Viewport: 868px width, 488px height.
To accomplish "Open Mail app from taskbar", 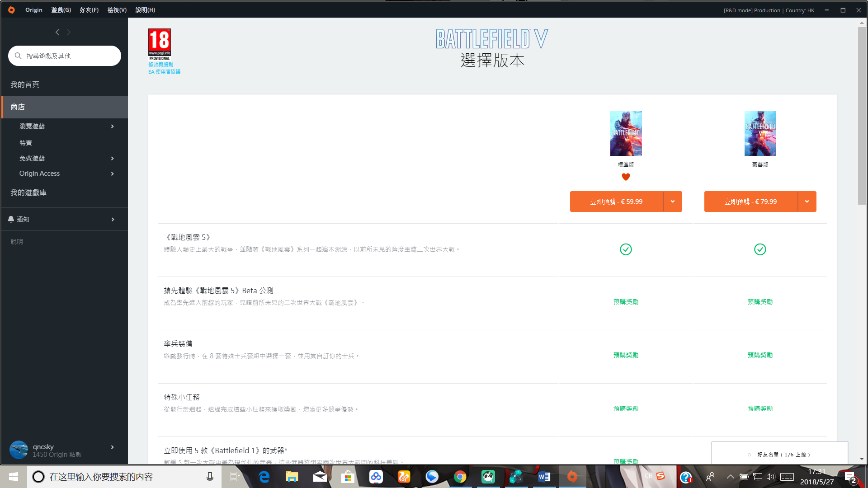I will point(320,477).
